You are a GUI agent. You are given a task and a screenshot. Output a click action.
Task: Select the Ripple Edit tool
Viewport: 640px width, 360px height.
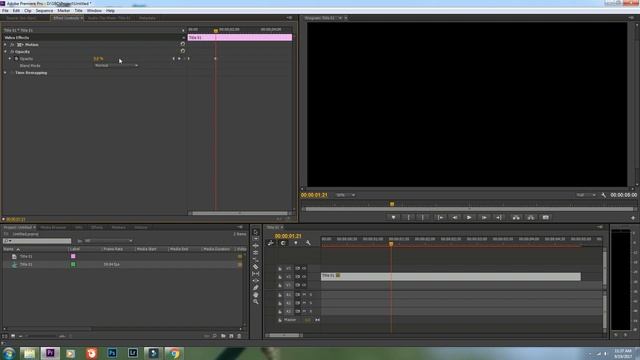(x=256, y=246)
